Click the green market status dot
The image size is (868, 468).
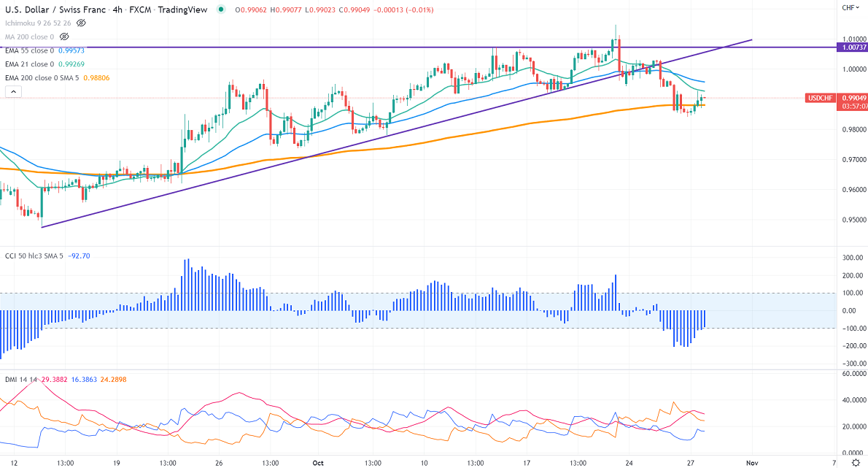click(x=222, y=9)
